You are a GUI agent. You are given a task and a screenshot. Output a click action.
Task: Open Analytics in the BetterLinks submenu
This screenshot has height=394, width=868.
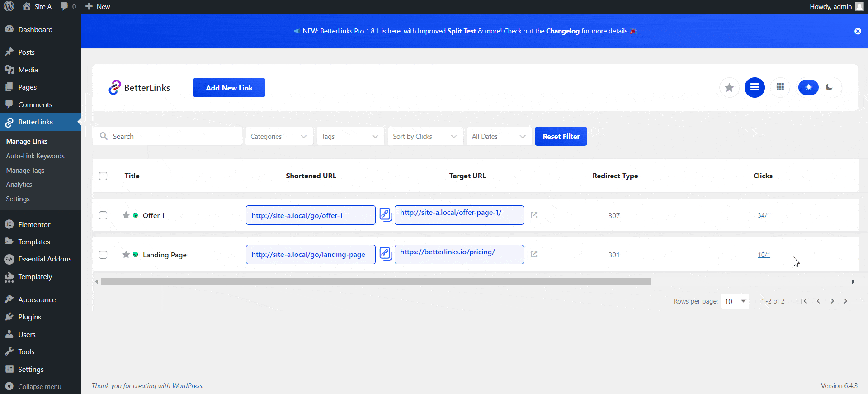(x=19, y=185)
